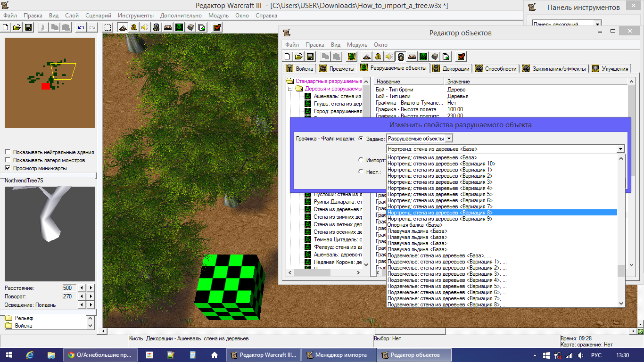Open Object Manager from main toolbar
The image size is (644, 362).
[190, 27]
